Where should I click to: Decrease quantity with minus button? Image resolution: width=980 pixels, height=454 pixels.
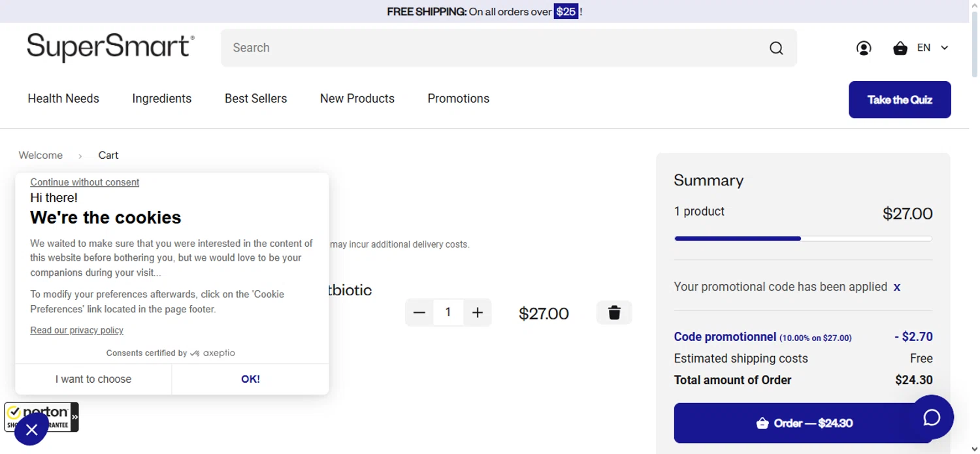[x=419, y=312]
